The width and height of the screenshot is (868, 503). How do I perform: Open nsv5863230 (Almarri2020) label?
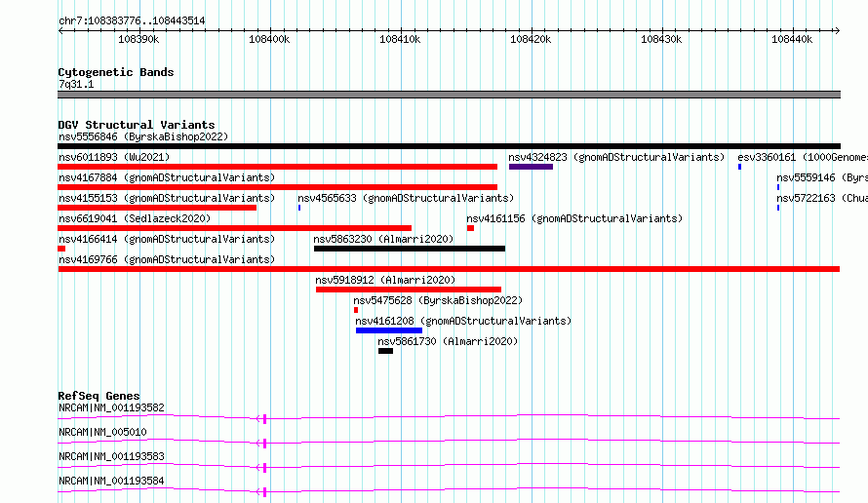pyautogui.click(x=383, y=239)
